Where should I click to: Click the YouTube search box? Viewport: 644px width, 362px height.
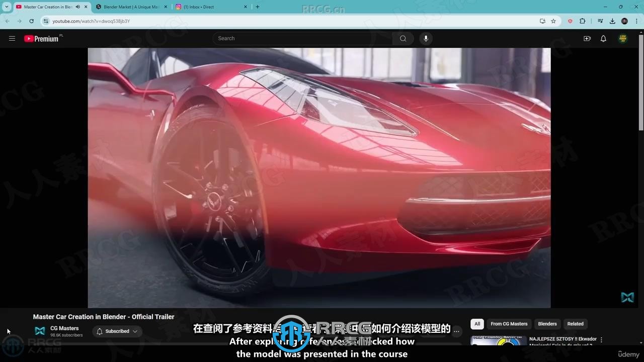coord(303,38)
